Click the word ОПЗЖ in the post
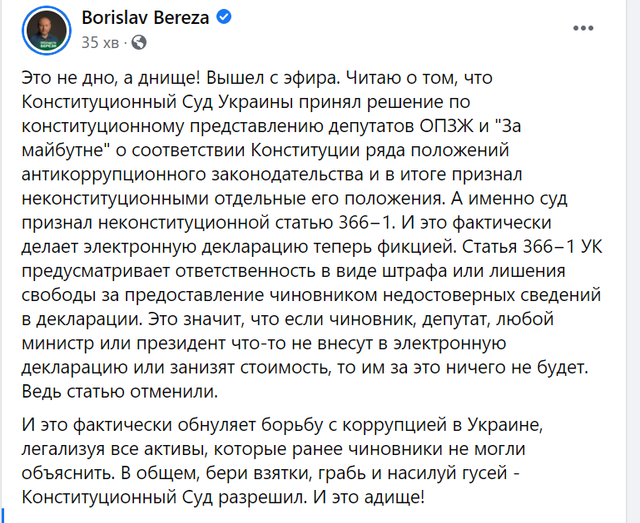Screen dimensions: 640x523 pos(447,126)
